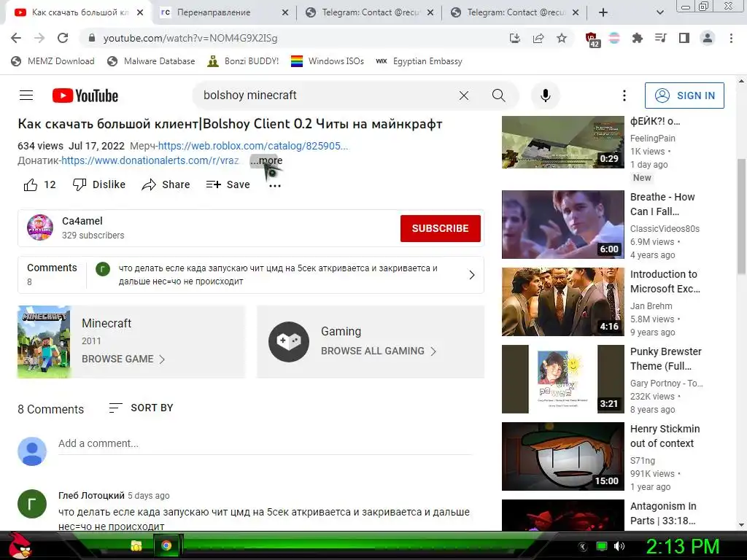747x560 pixels.
Task: Click the address bar URL
Action: (x=190, y=38)
